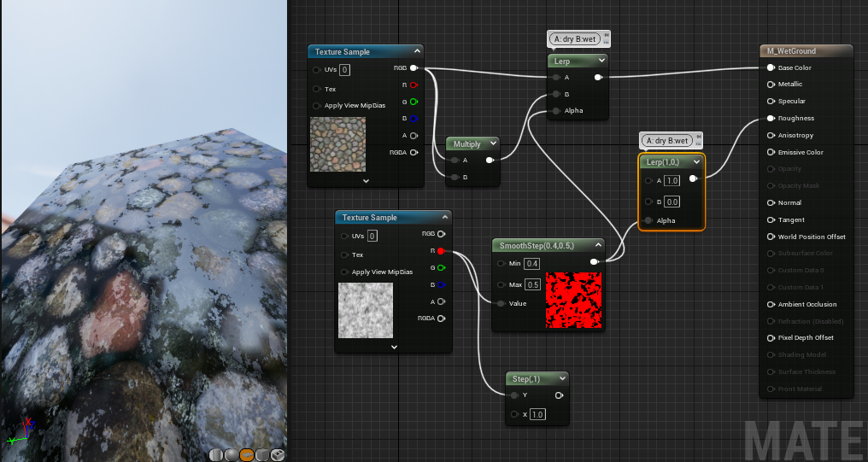Click RGB output pin of cobblestone Texture Sample
Image resolution: width=868 pixels, height=462 pixels.
413,68
